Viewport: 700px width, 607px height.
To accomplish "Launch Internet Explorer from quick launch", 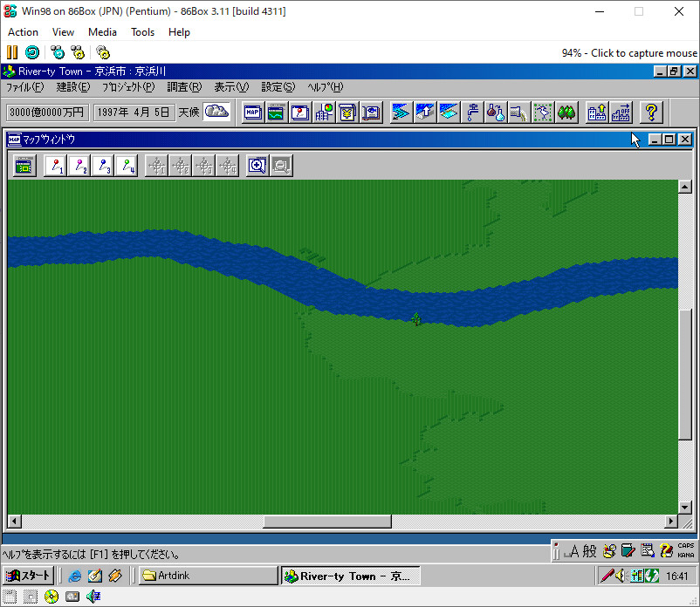I will click(74, 576).
